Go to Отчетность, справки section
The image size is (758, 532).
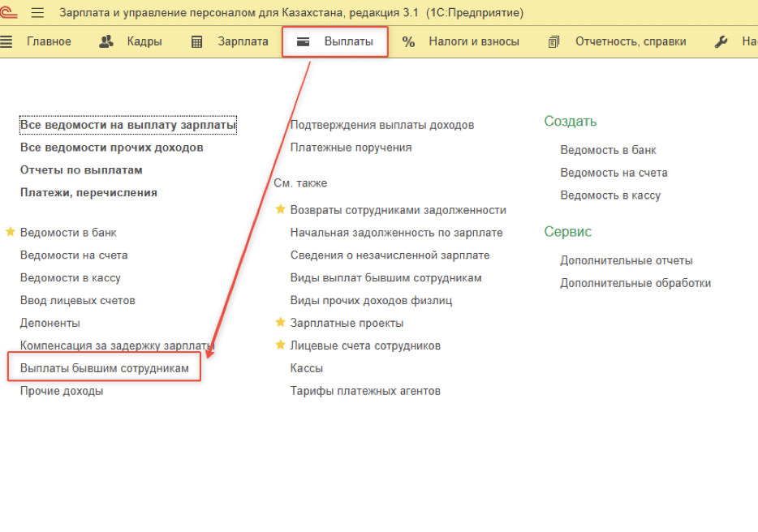[618, 41]
